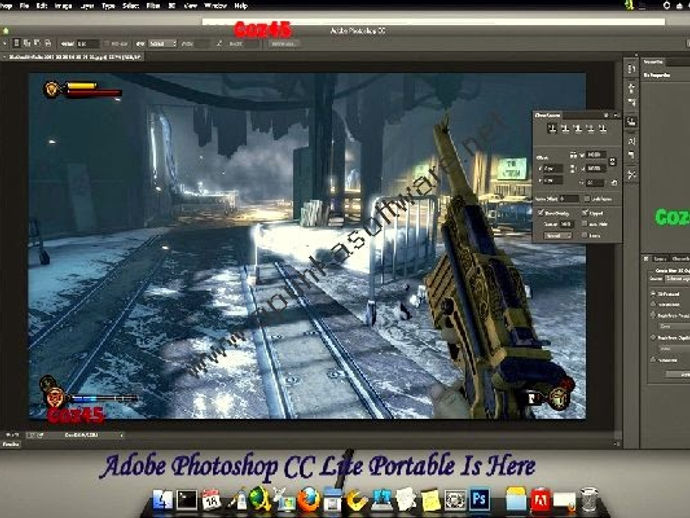690x518 pixels.
Task: Open the status bar document info arrow
Action: [x=121, y=435]
